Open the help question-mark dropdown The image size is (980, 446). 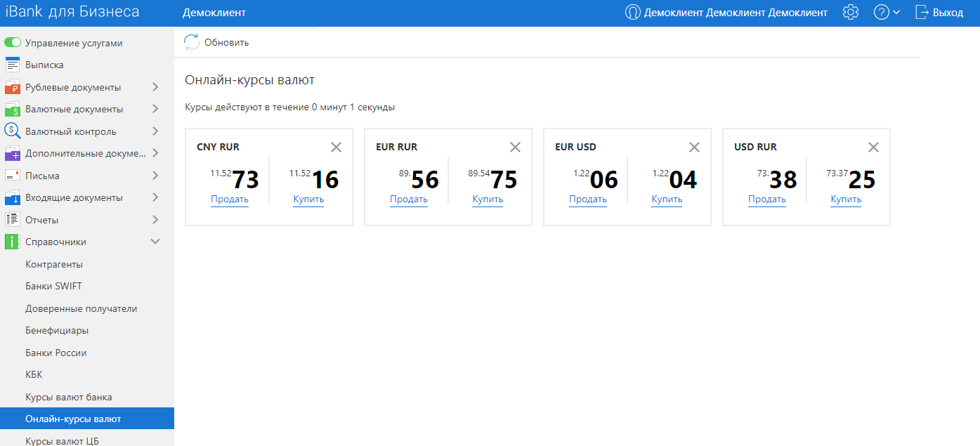(x=887, y=13)
